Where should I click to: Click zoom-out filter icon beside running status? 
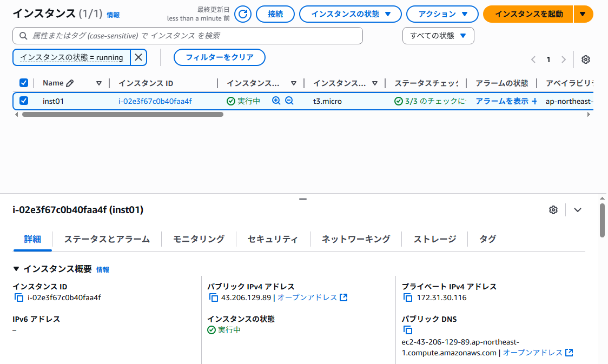289,101
